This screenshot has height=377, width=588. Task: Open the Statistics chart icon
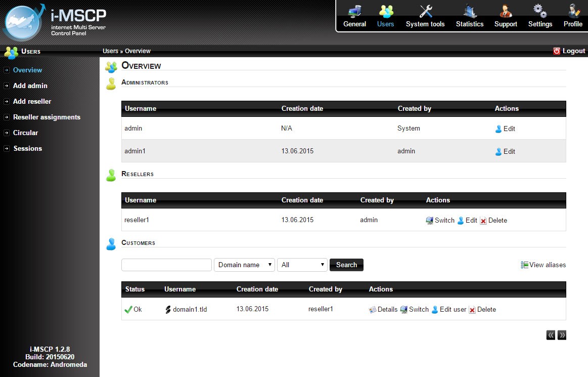click(x=470, y=12)
